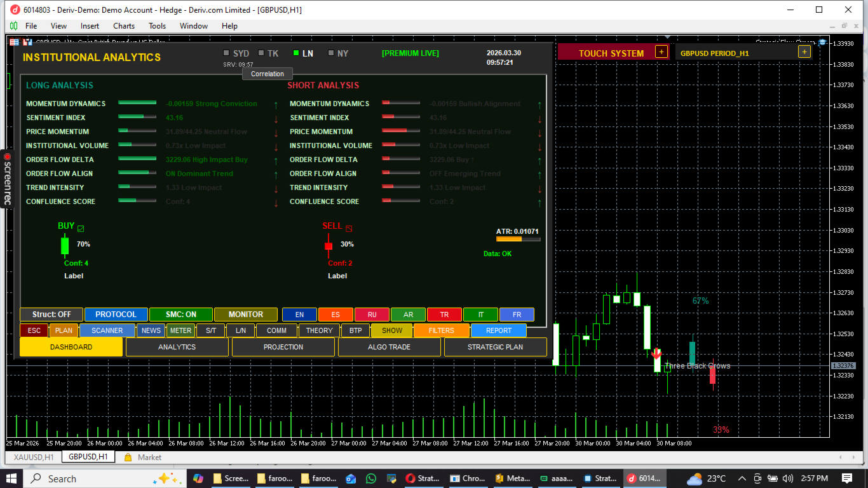
Task: Switch to the PROJECTION tab
Action: point(283,347)
